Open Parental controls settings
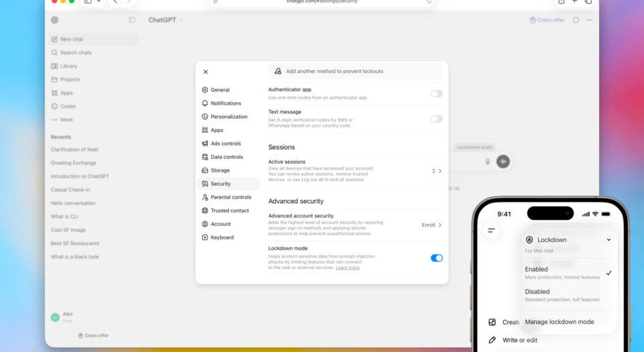 click(x=229, y=197)
